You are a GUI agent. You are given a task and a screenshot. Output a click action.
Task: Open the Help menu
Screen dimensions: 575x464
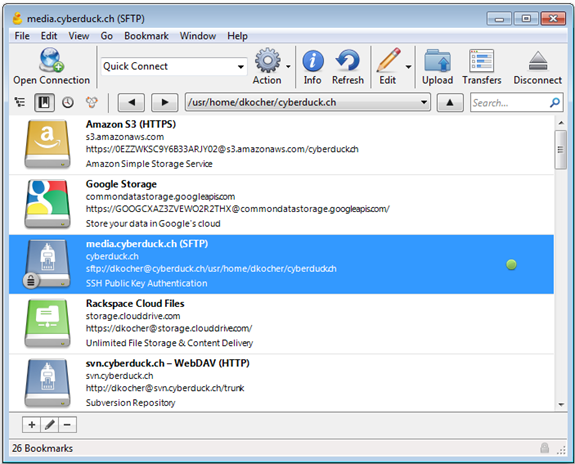(x=237, y=36)
